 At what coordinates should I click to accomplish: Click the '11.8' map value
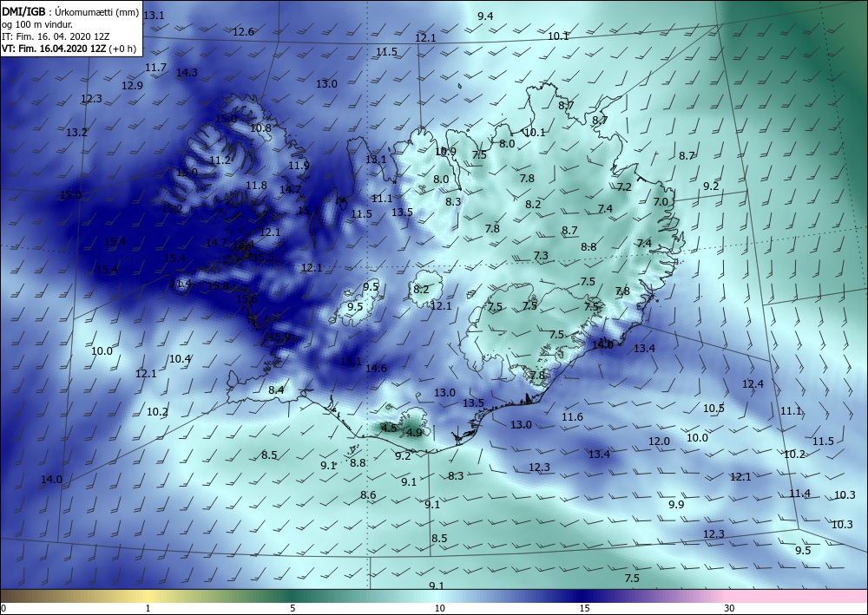[256, 186]
